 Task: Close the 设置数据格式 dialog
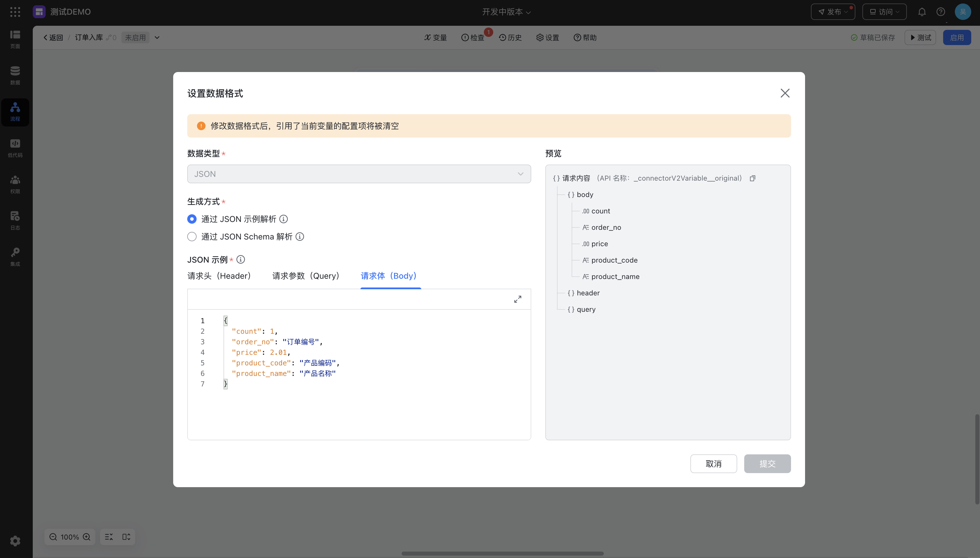pyautogui.click(x=785, y=93)
